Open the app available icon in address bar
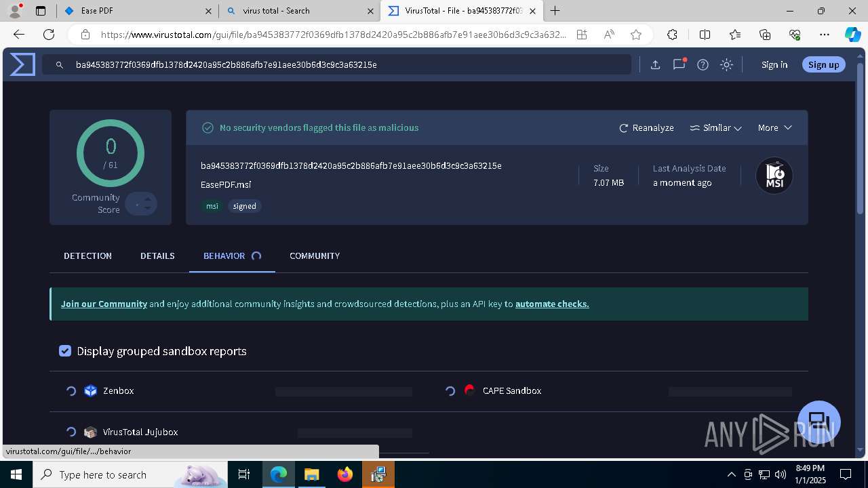 582,35
